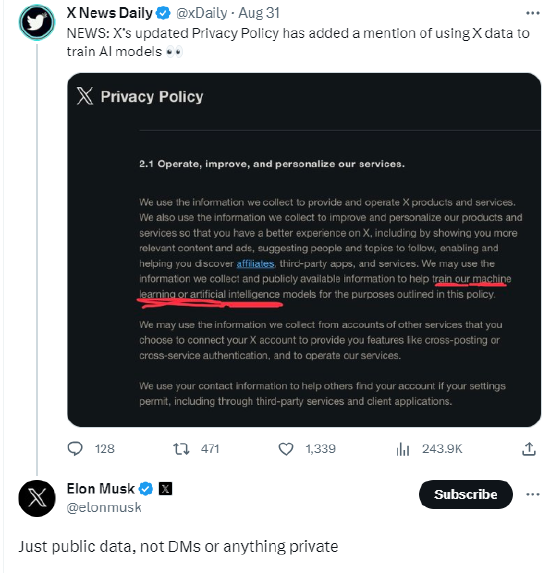
Task: Click the reply icon with 128 comments
Action: 75,449
